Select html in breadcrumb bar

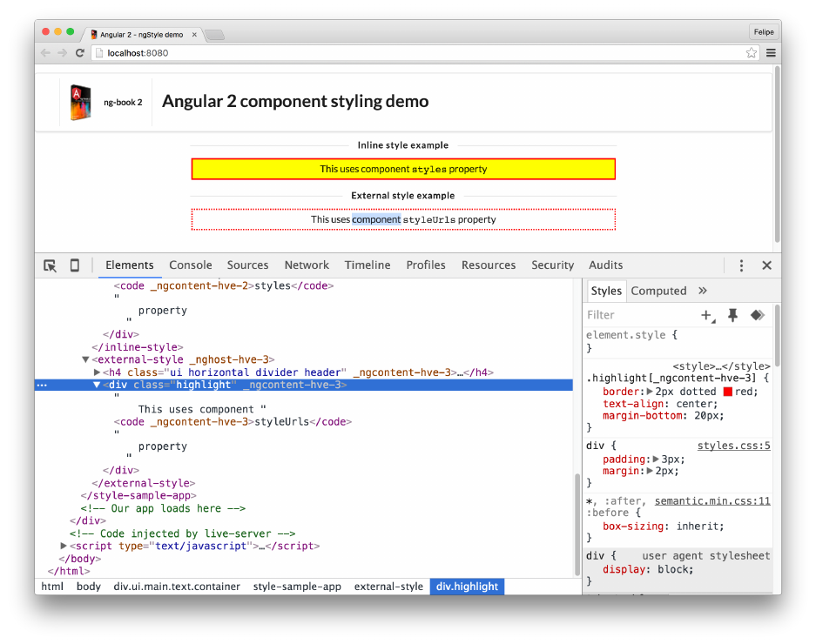[52, 587]
